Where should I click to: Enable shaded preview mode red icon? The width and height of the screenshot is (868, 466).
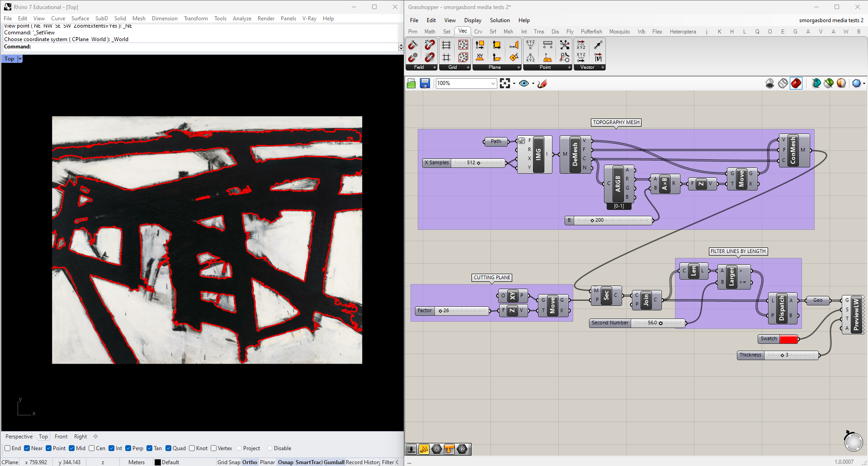[x=796, y=83]
